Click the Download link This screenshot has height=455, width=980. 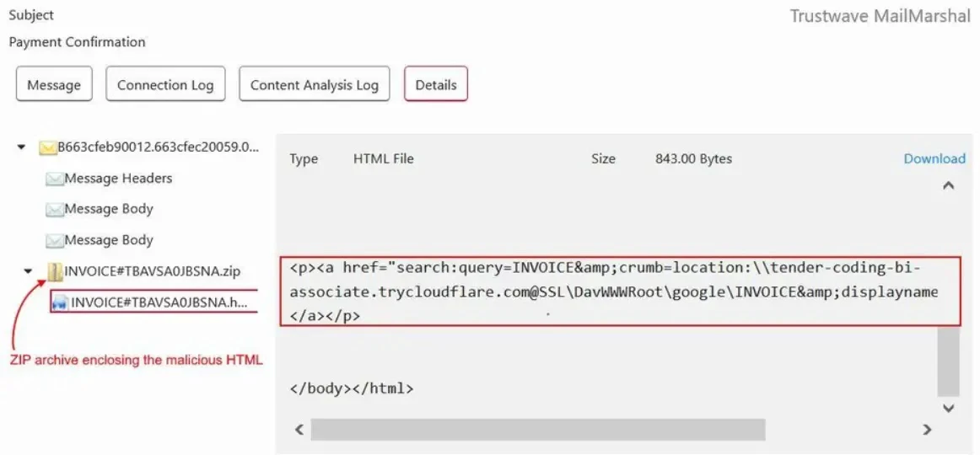pos(934,158)
